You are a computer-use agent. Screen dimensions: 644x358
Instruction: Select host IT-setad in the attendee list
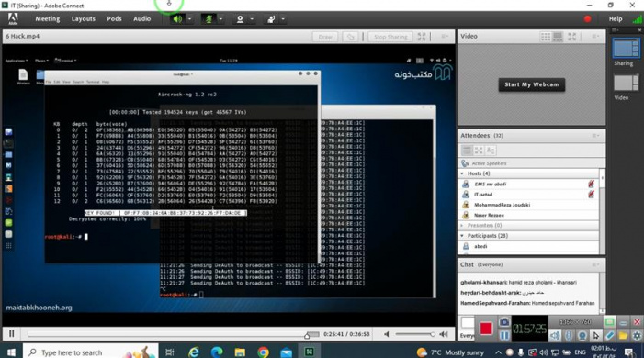click(x=528, y=195)
